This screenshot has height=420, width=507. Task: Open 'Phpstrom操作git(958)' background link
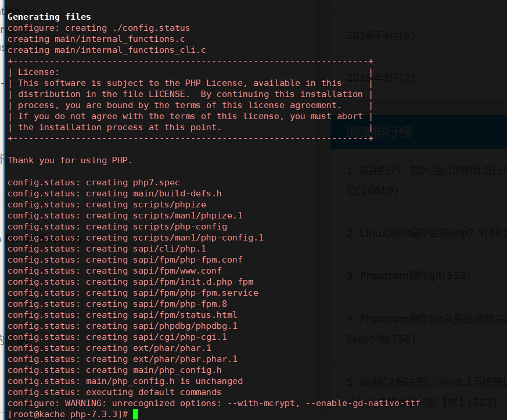pyautogui.click(x=408, y=276)
